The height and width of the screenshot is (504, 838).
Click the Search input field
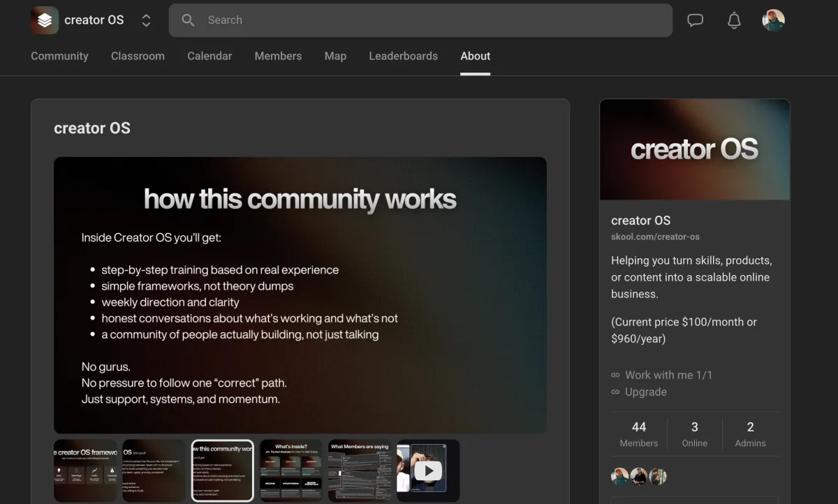pyautogui.click(x=420, y=20)
